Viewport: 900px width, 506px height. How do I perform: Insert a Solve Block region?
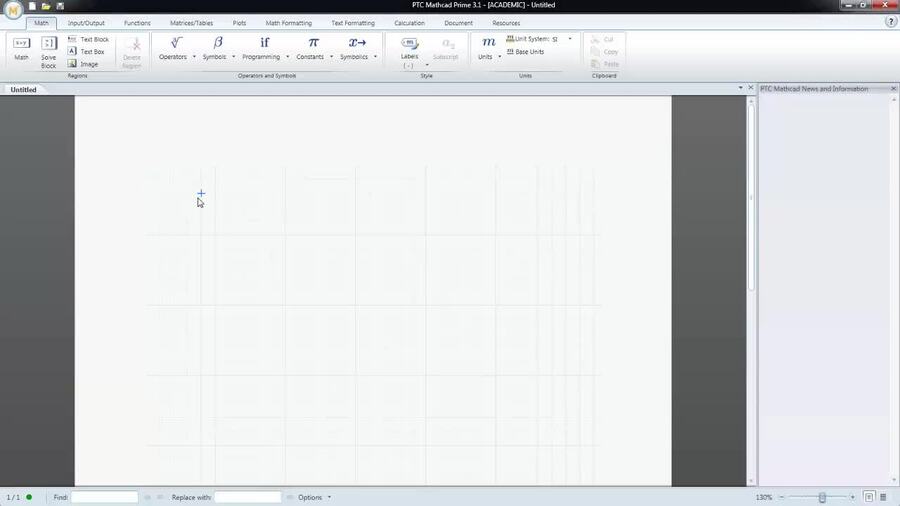click(49, 53)
